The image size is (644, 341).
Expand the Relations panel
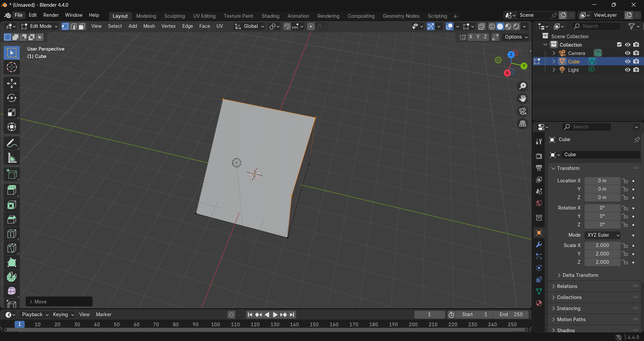(567, 286)
